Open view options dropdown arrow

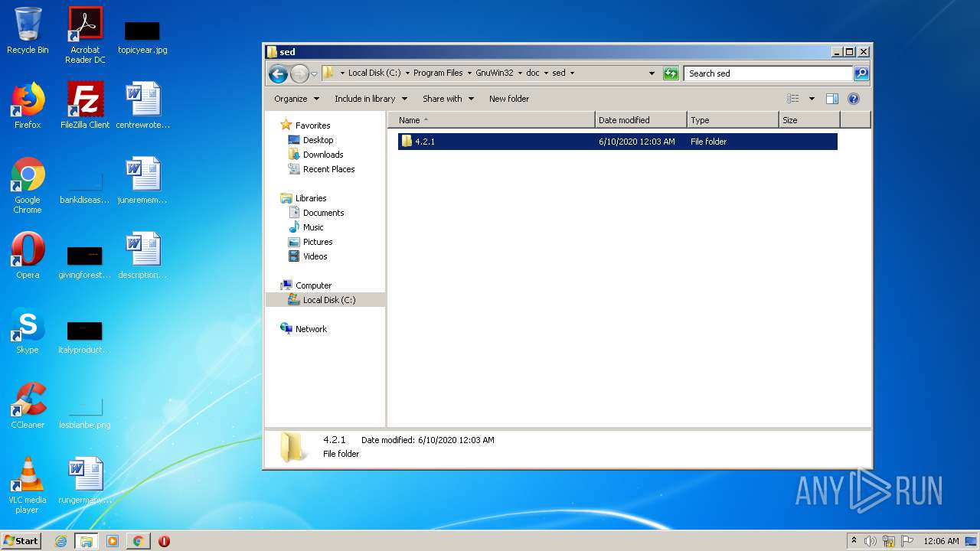click(x=812, y=99)
